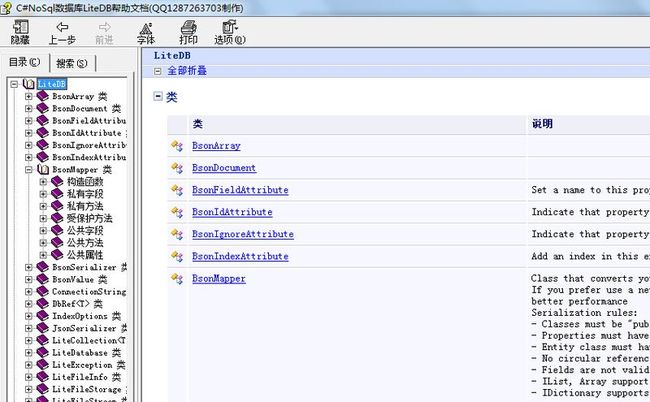The image size is (650, 402).
Task: Select IndexOptions 类 in the tree
Action: click(x=86, y=316)
